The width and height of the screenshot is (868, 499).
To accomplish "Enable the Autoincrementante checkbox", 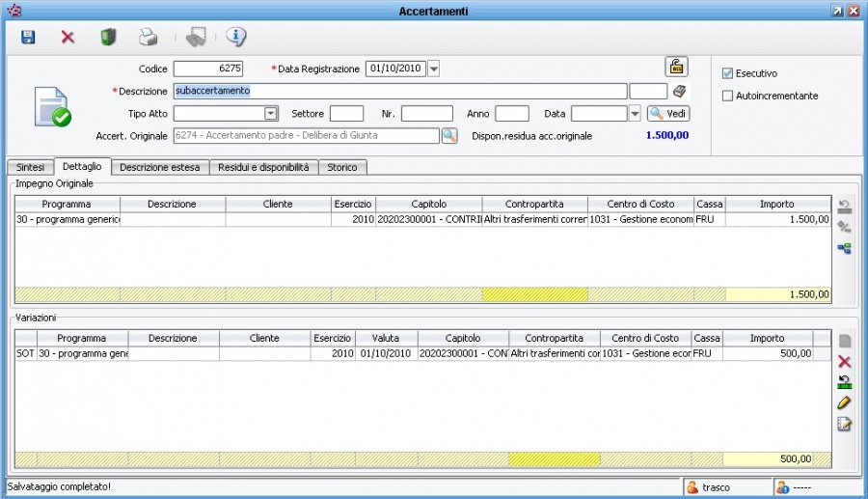I will click(x=728, y=96).
